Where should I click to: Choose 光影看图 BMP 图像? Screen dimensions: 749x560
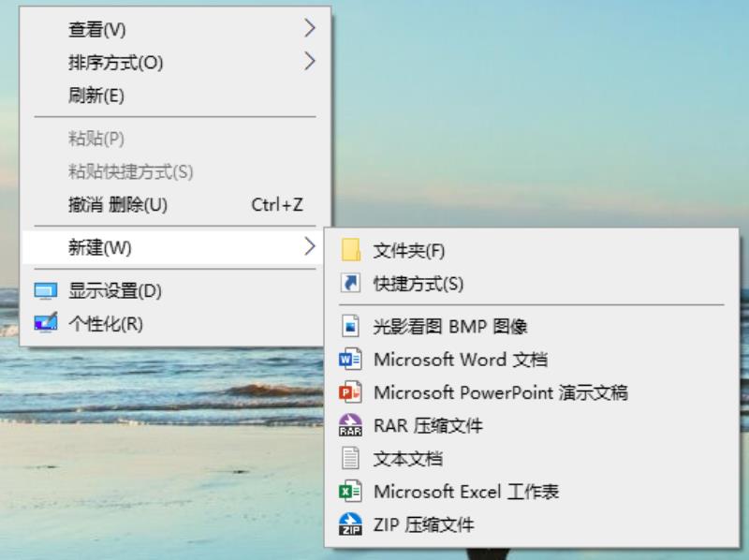point(532,326)
